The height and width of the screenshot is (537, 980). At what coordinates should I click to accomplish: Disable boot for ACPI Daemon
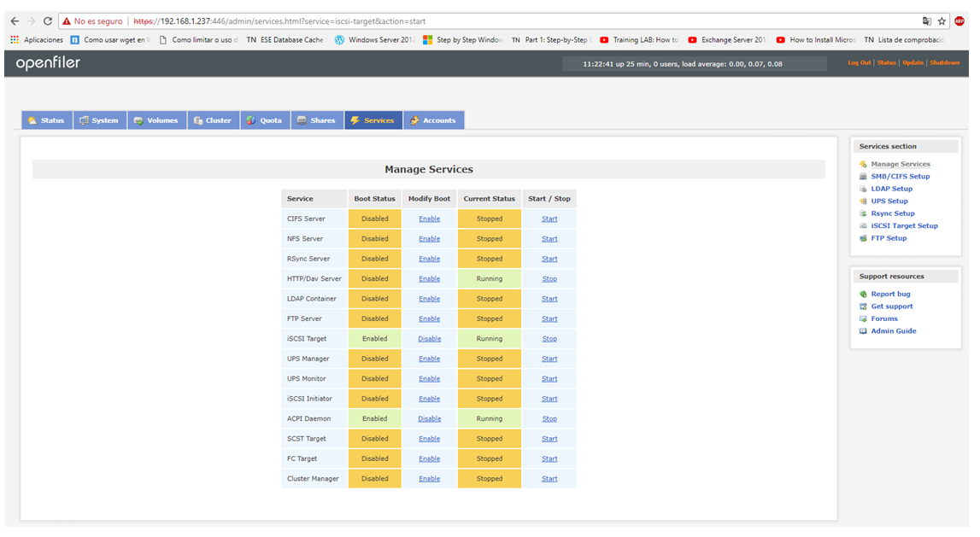[430, 418]
